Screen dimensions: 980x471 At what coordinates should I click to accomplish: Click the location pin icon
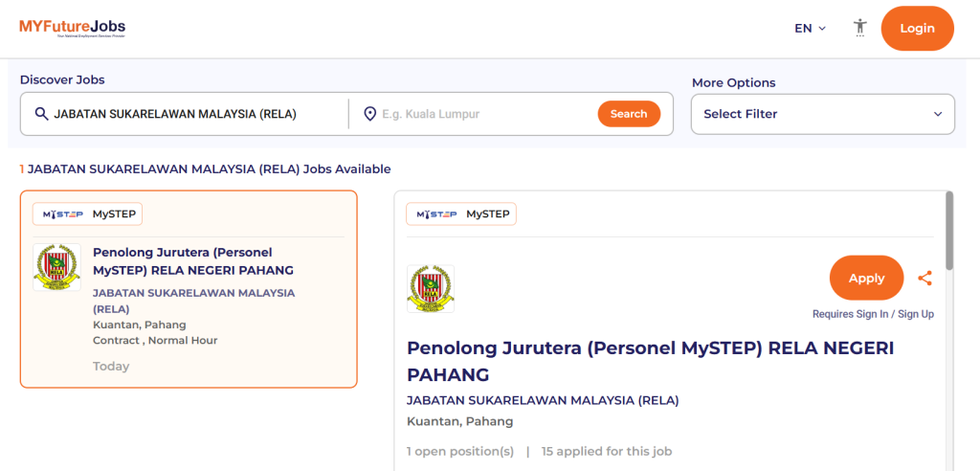(x=369, y=114)
